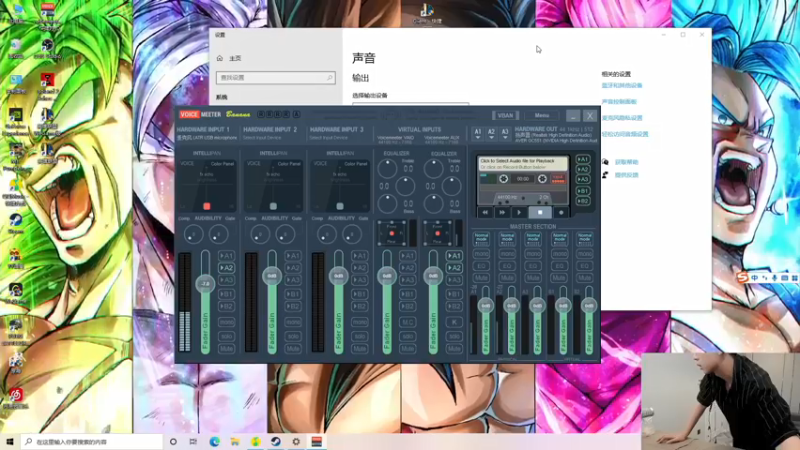Viewport: 800px width, 450px height.
Task: Toggle M.C on Voicemeeter VAIO strip
Action: point(408,322)
